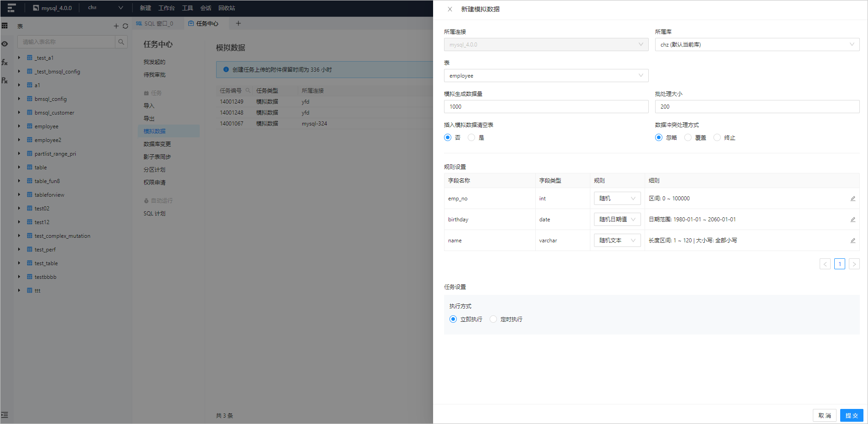The image size is (868, 424).
Task: Click the app logo icon
Action: coord(11,8)
